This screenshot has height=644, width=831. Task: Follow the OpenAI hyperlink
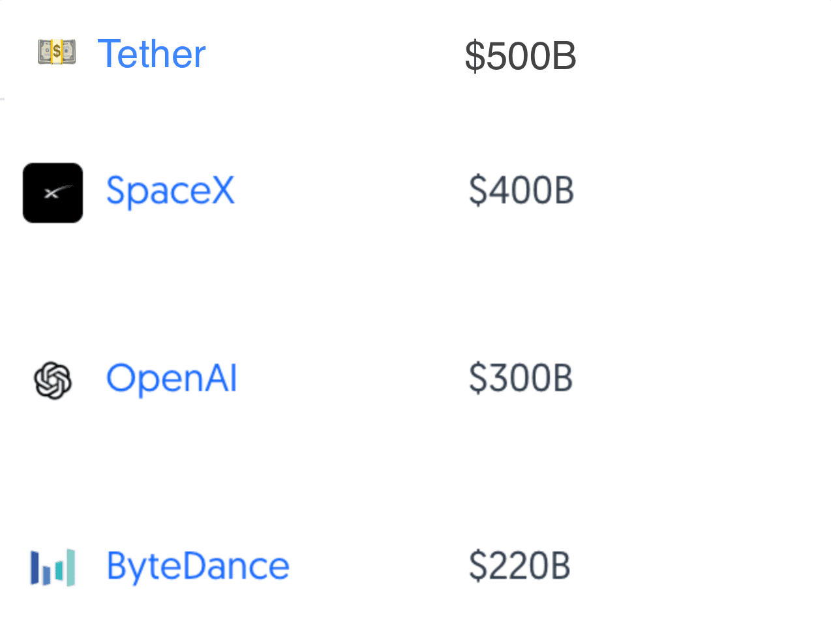172,379
